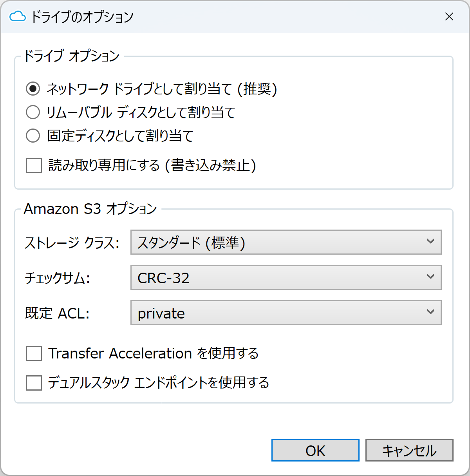
Task: Click the chevron arrow of ストレージ クラス dropdown
Action: [430, 241]
